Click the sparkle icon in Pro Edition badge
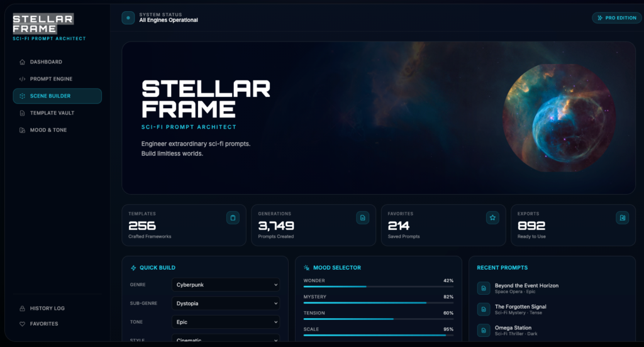 point(600,18)
